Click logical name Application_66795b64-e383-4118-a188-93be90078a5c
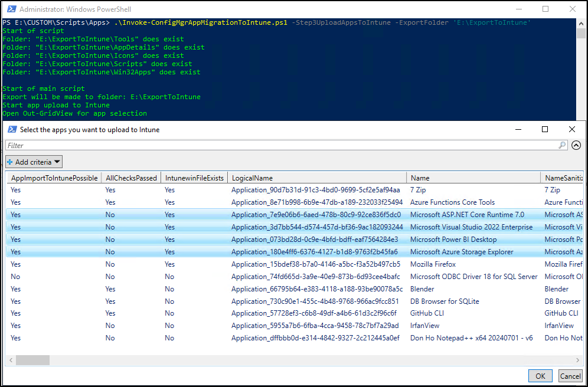The width and height of the screenshot is (588, 387). 317,289
